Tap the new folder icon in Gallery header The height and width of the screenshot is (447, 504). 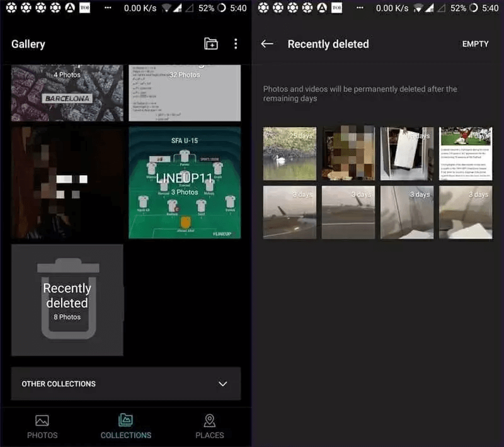point(211,43)
